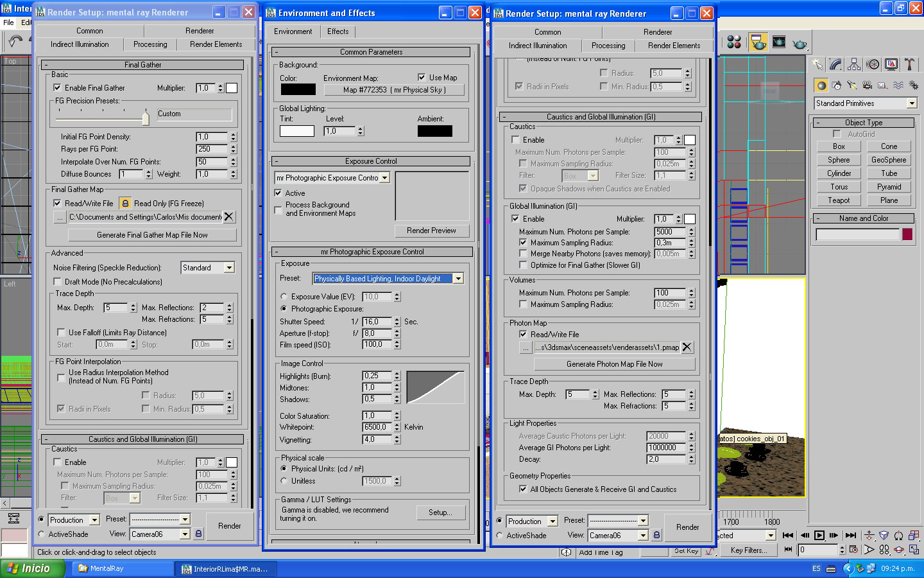Click the Render Production teapot icon
This screenshot has width=924, height=578.
coord(800,43)
